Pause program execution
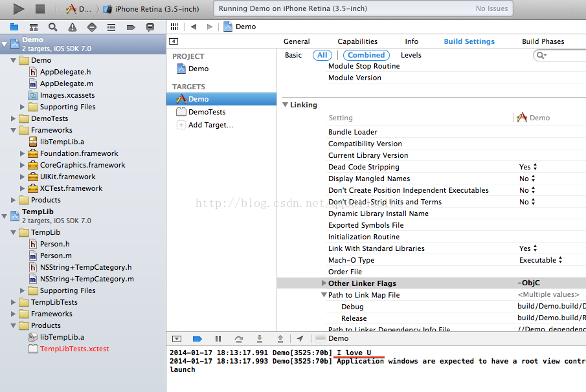 218,338
